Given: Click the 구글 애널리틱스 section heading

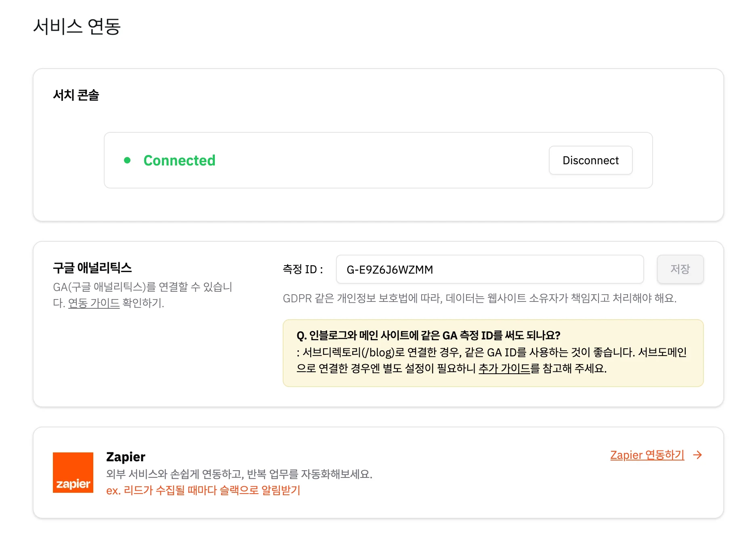Looking at the screenshot, I should [92, 268].
